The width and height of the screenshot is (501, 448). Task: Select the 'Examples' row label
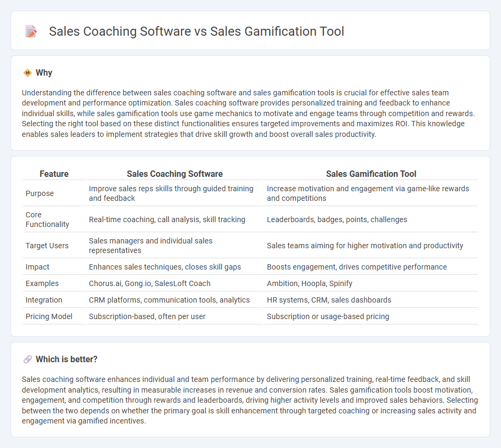pos(42,283)
